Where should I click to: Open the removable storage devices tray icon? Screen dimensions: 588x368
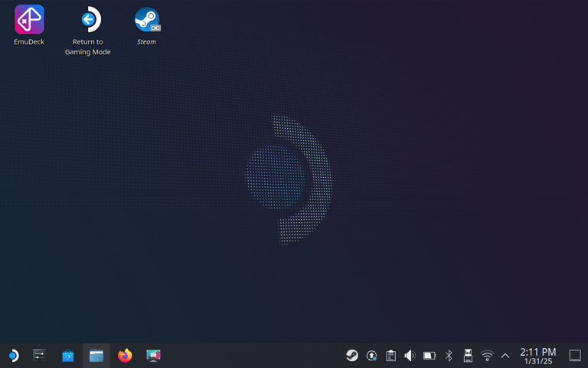[468, 356]
